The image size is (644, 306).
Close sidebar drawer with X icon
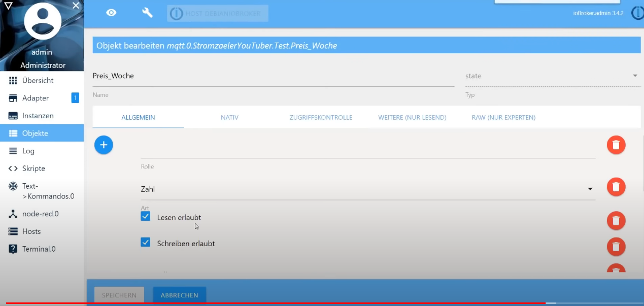point(76,5)
